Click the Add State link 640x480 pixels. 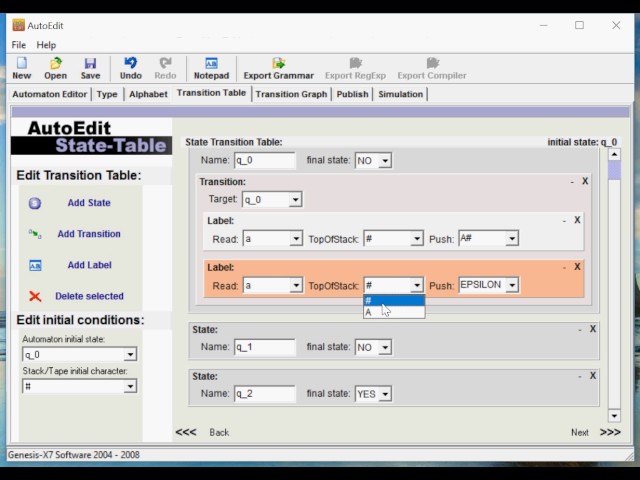click(x=89, y=203)
